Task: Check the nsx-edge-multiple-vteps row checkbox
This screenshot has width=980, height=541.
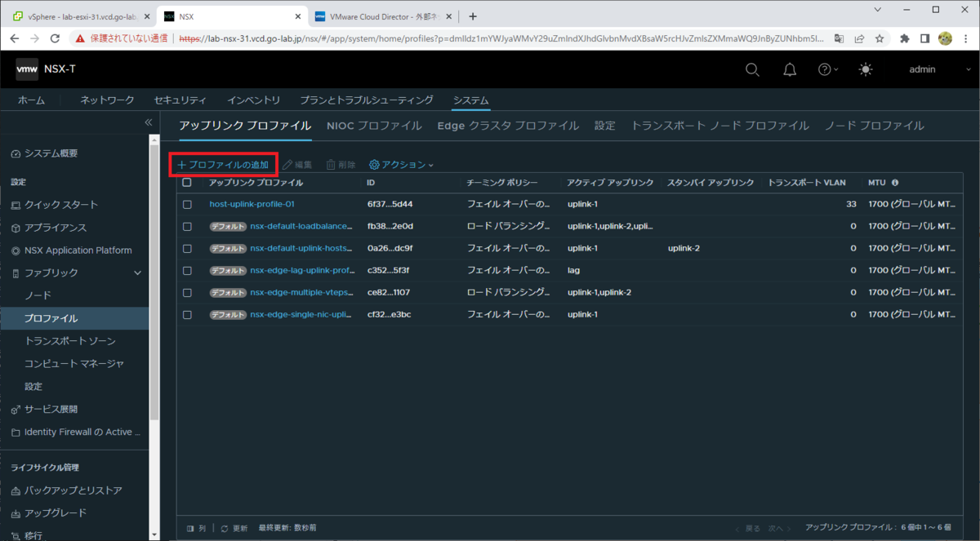Action: [x=187, y=292]
